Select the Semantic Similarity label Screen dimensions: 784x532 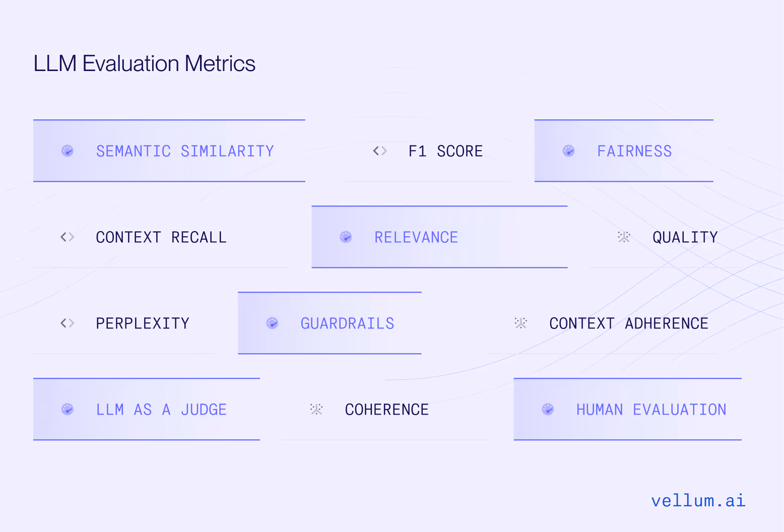click(x=185, y=151)
